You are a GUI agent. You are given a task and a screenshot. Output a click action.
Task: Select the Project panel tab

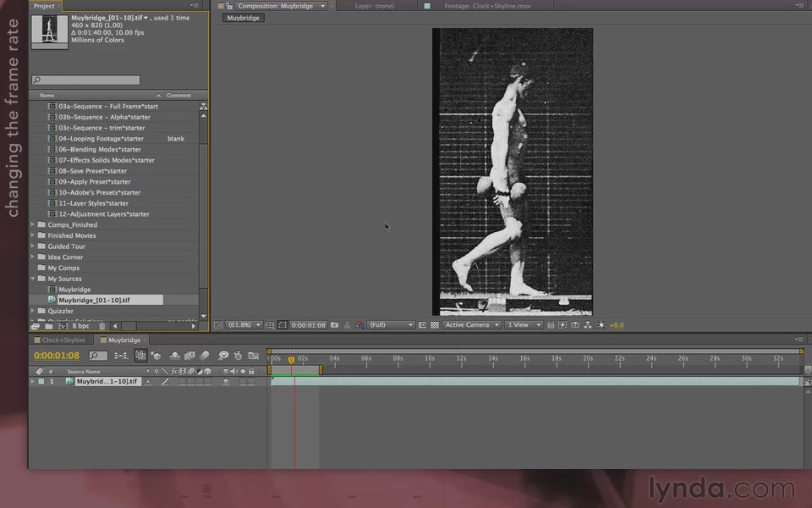click(44, 6)
